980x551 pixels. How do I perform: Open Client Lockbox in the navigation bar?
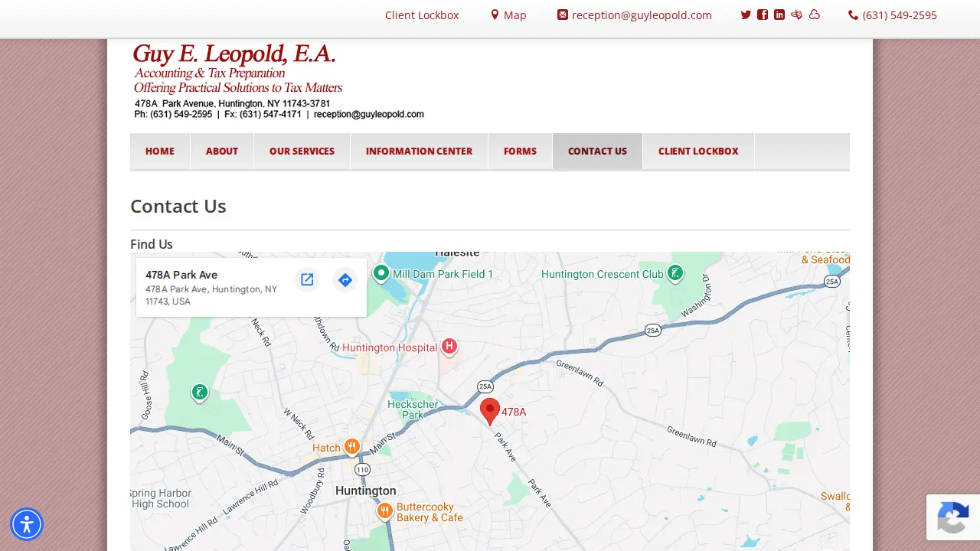[698, 152]
